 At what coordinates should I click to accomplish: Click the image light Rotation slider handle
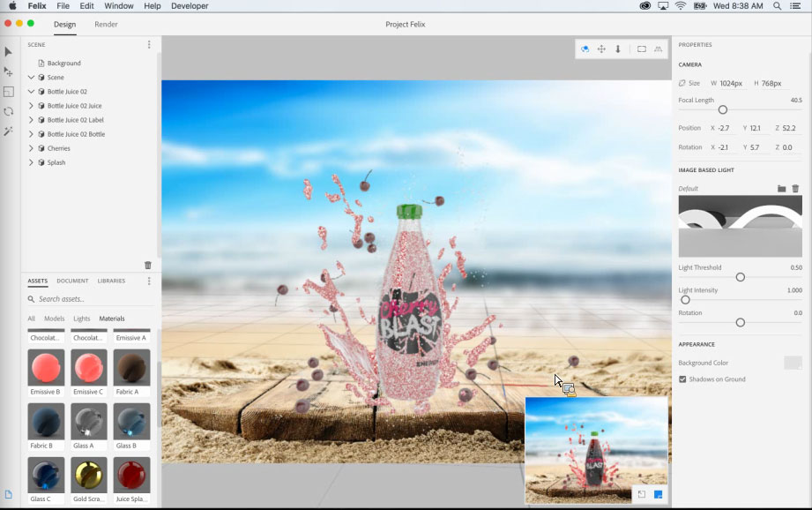coord(741,323)
